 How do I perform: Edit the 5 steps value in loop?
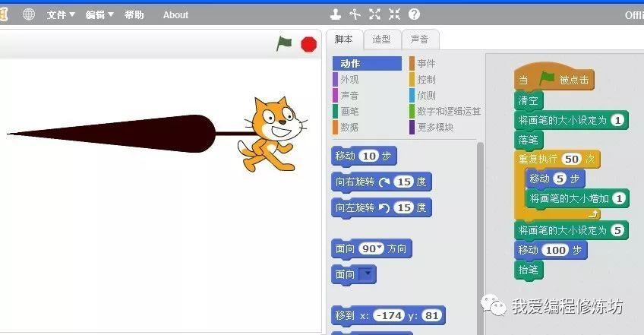tap(560, 179)
